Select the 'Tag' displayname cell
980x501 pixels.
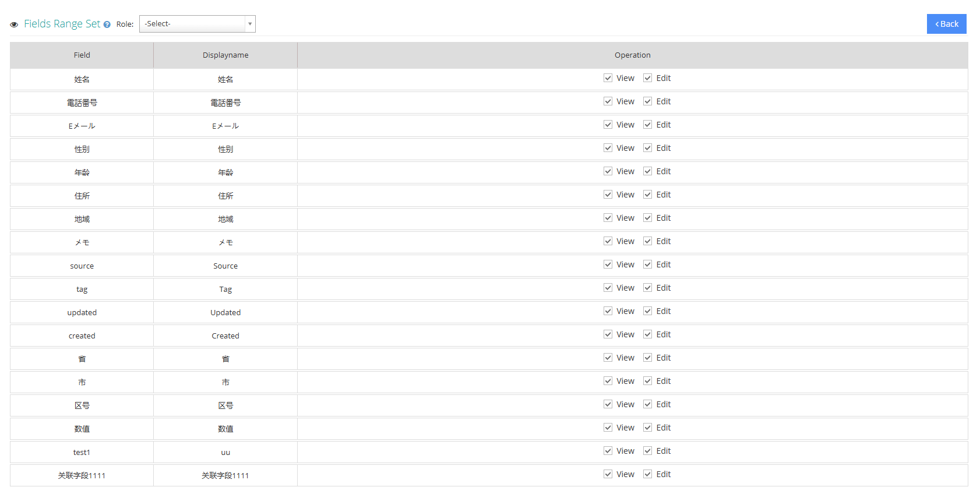[225, 289]
